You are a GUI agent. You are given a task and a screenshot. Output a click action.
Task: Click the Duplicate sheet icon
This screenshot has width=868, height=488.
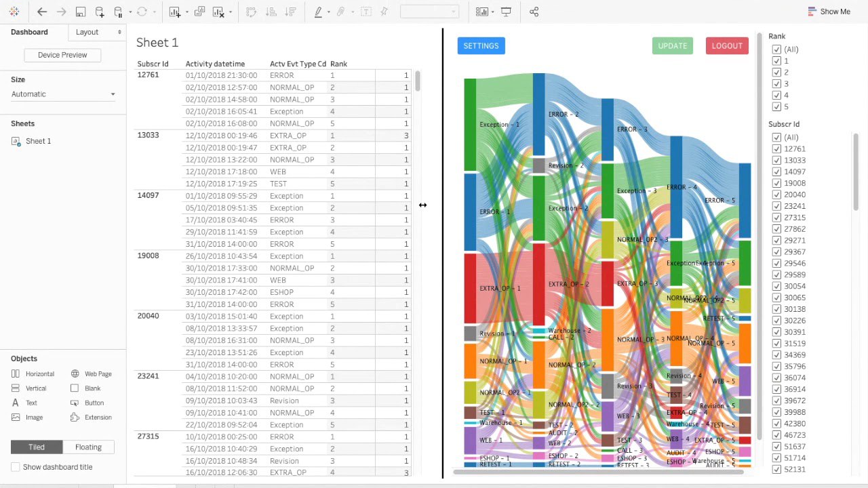coord(199,12)
